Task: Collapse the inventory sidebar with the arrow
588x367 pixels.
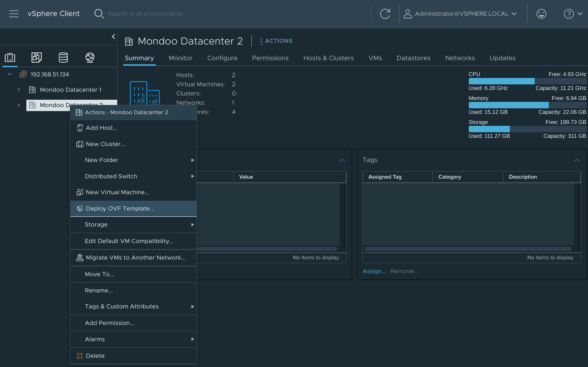Action: [113, 36]
